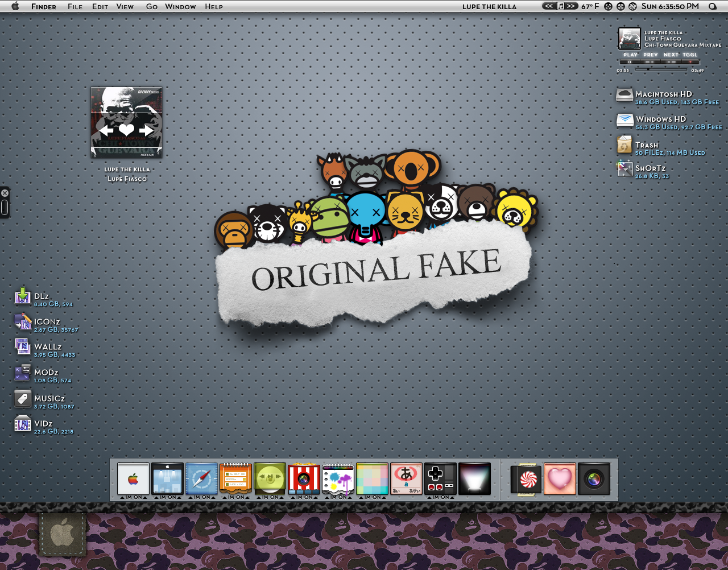Open the View menu
Viewport: 728px width, 570px height.
(125, 6)
